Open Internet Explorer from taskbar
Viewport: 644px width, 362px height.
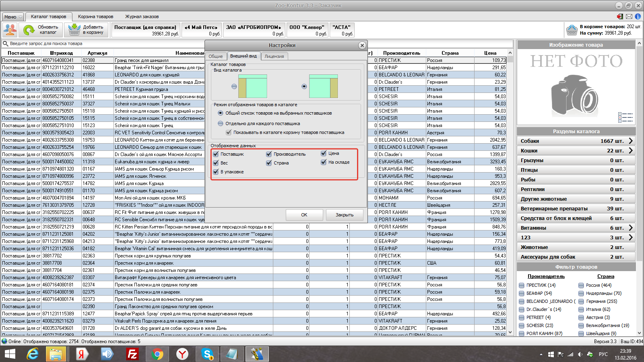(32, 354)
